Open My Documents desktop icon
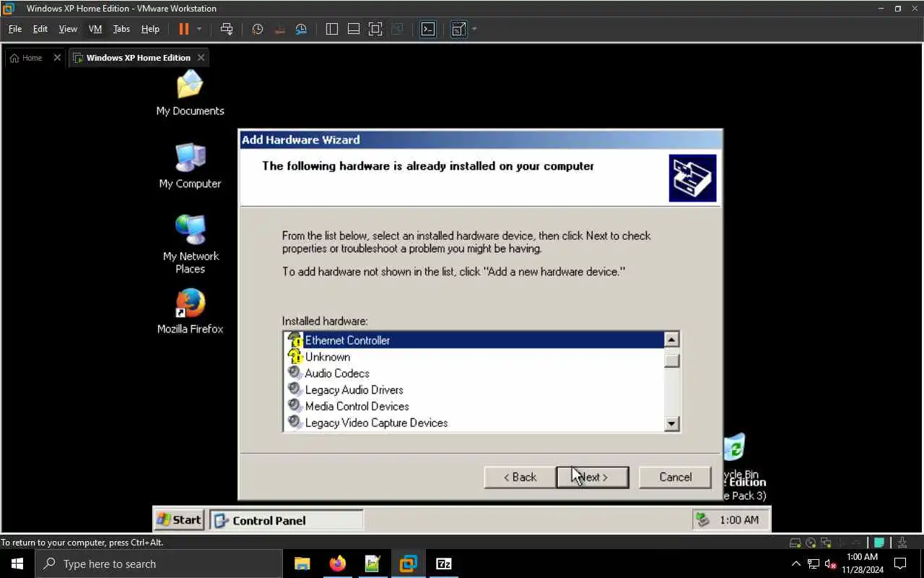 click(x=191, y=93)
